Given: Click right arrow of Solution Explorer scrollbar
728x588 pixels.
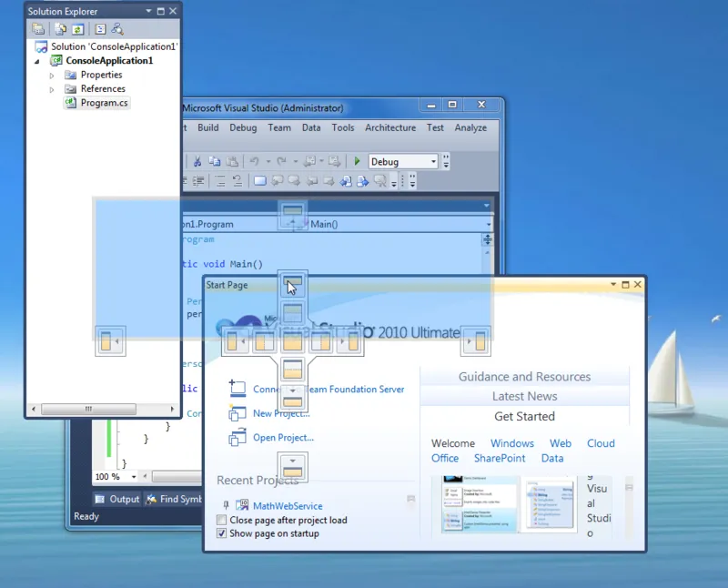Looking at the screenshot, I should click(x=172, y=410).
